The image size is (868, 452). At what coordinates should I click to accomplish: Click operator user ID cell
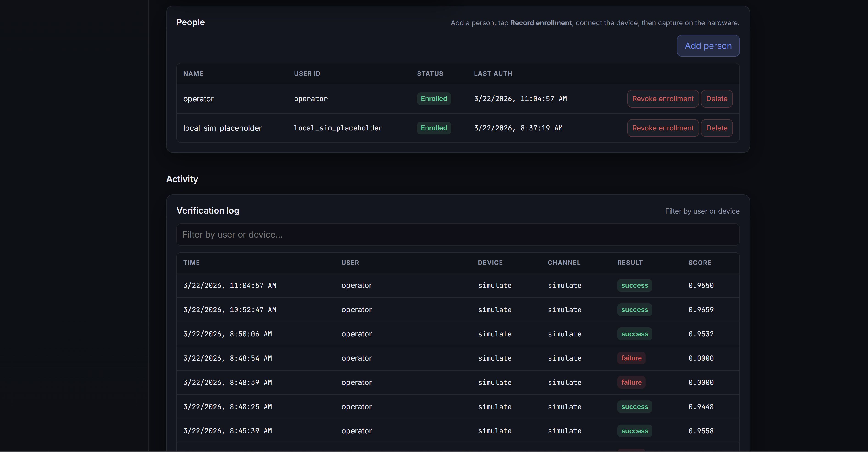click(310, 99)
